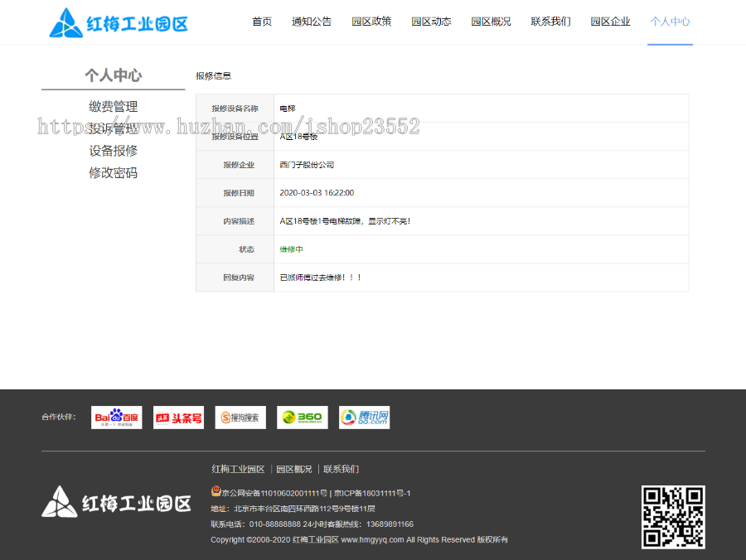
Task: Open the 园区动态 menu item
Action: 431,22
